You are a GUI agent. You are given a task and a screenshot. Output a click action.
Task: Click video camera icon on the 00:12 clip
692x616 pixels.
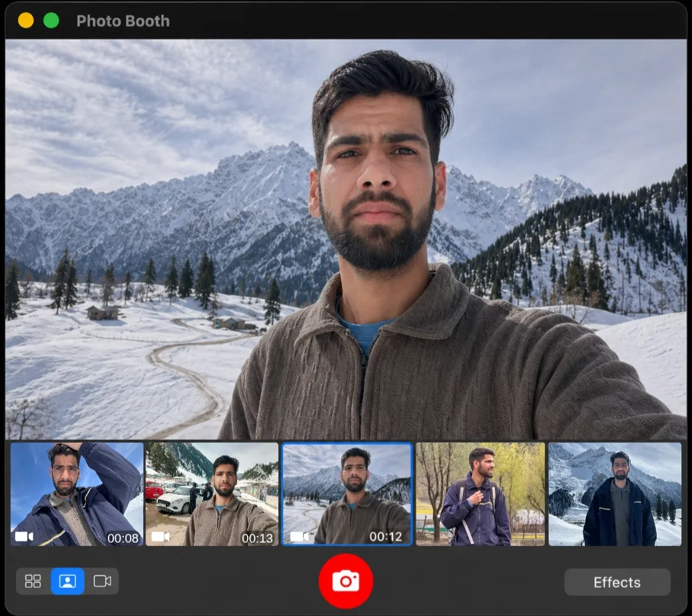tap(299, 537)
